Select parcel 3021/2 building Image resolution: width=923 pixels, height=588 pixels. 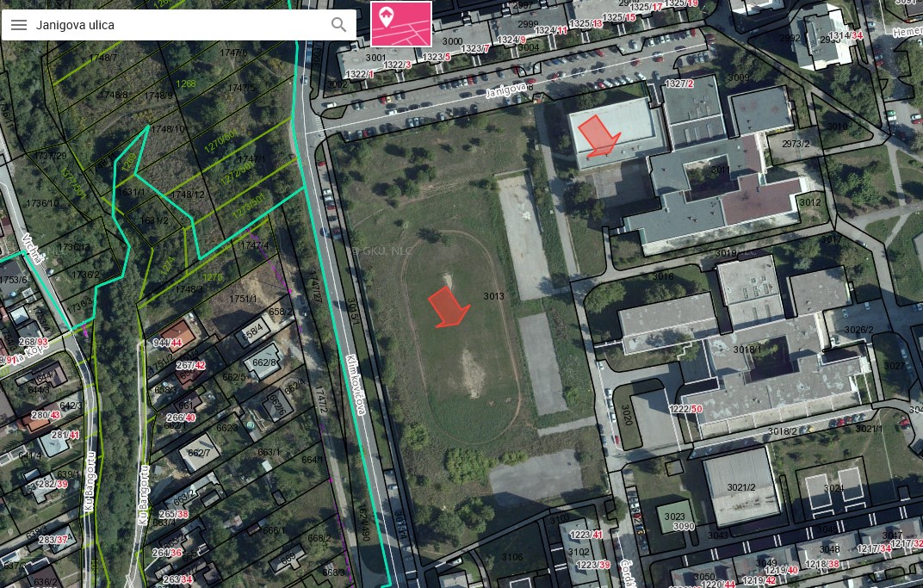[741, 486]
